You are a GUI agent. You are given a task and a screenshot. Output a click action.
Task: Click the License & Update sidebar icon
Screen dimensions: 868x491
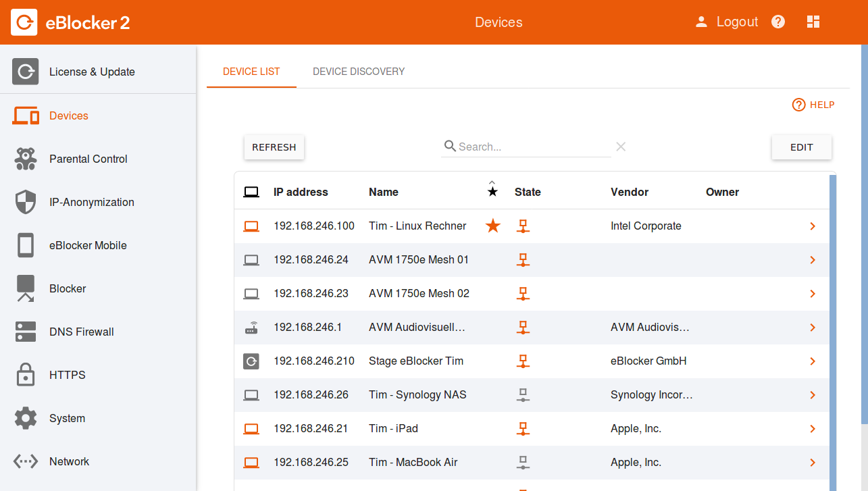(x=25, y=72)
